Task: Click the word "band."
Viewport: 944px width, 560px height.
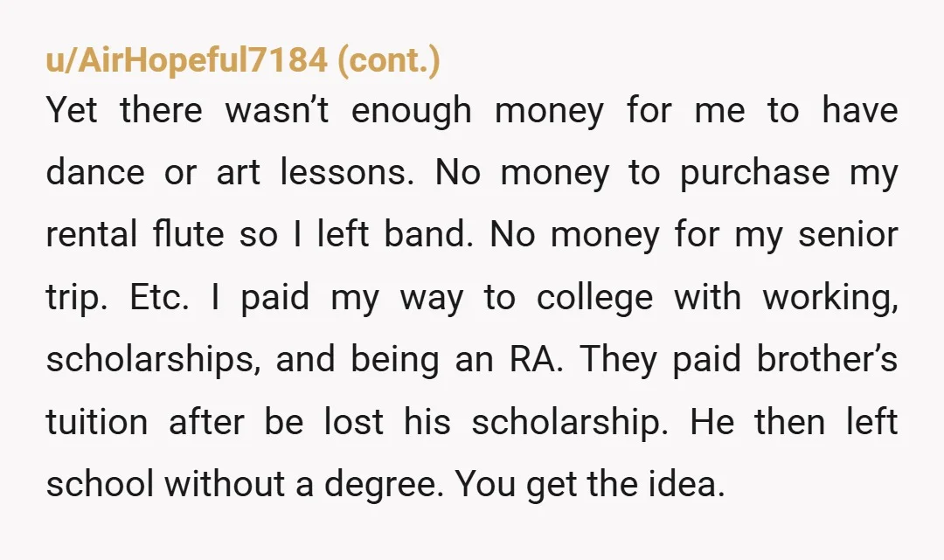Action: click(429, 234)
